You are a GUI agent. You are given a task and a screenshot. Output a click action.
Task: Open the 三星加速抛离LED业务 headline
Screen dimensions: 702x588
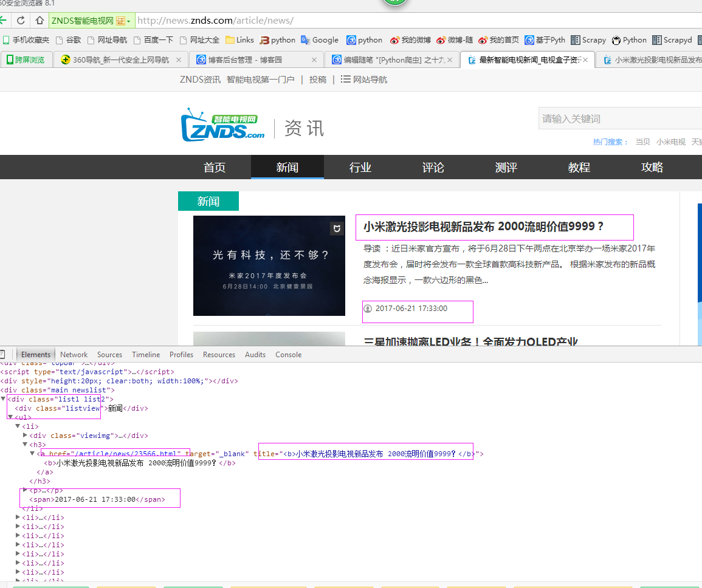(470, 341)
